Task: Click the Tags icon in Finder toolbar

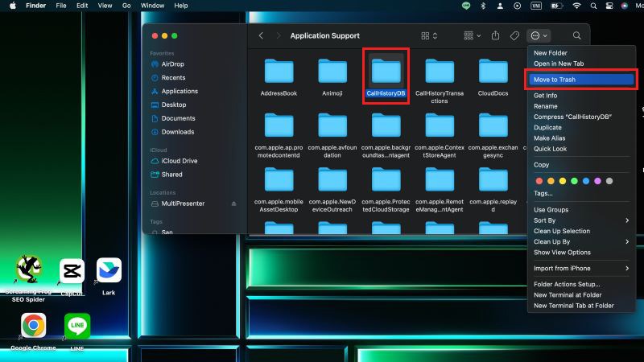Action: [515, 36]
